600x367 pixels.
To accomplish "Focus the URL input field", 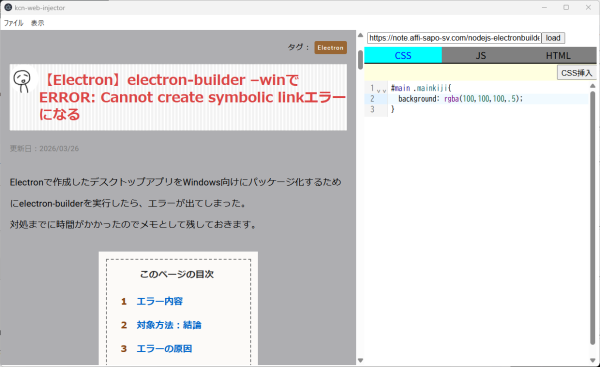I will point(454,38).
